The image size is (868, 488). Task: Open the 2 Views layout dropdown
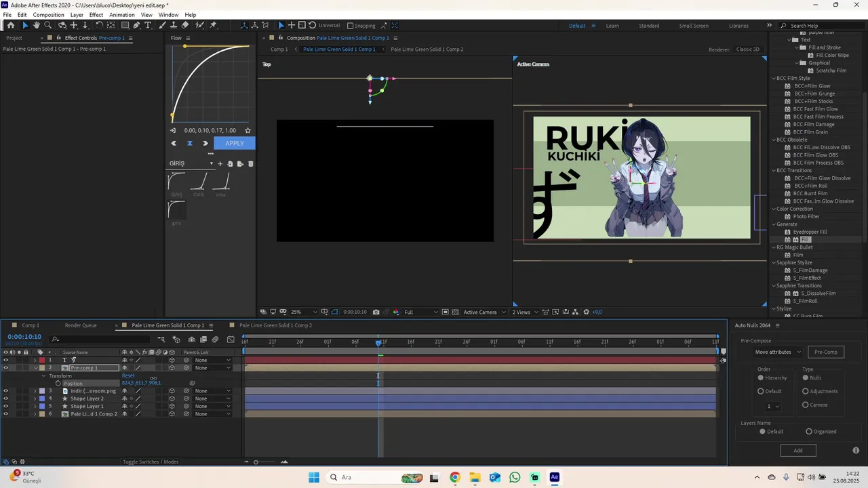tap(525, 312)
